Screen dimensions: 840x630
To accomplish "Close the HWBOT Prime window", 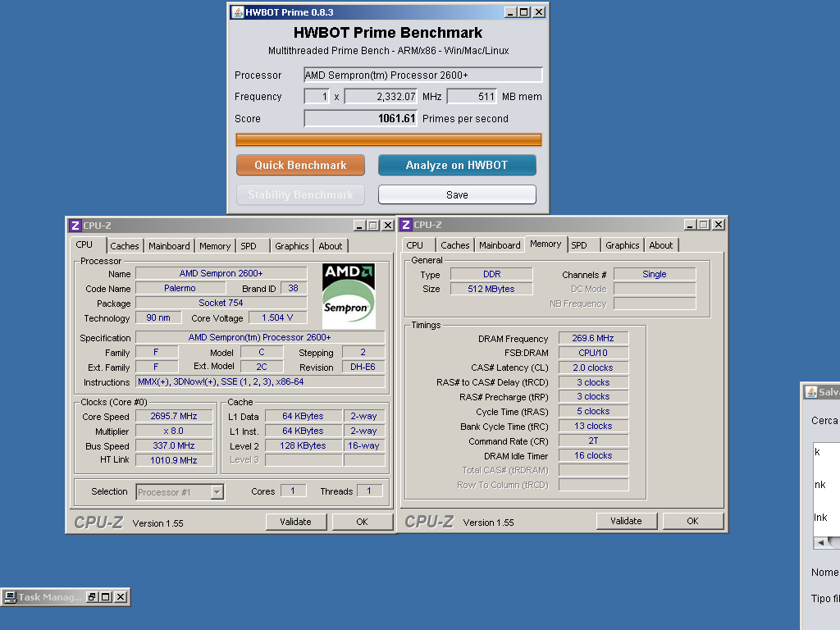I will (x=540, y=11).
